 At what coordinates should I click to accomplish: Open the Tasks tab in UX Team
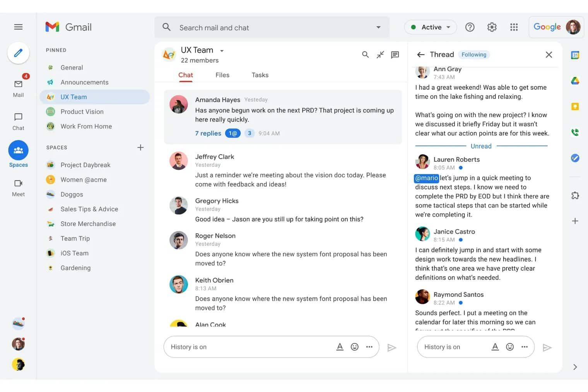(x=260, y=75)
